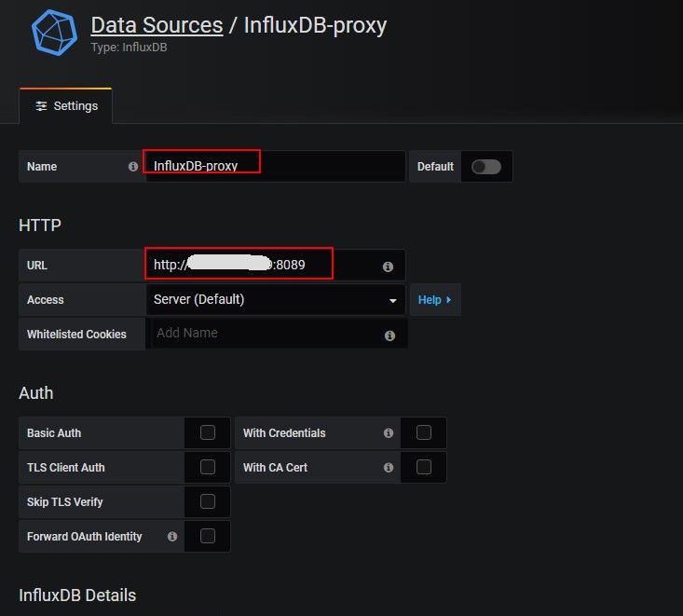Click the Whitelisted Cookies info icon
The width and height of the screenshot is (683, 616).
pyautogui.click(x=389, y=335)
